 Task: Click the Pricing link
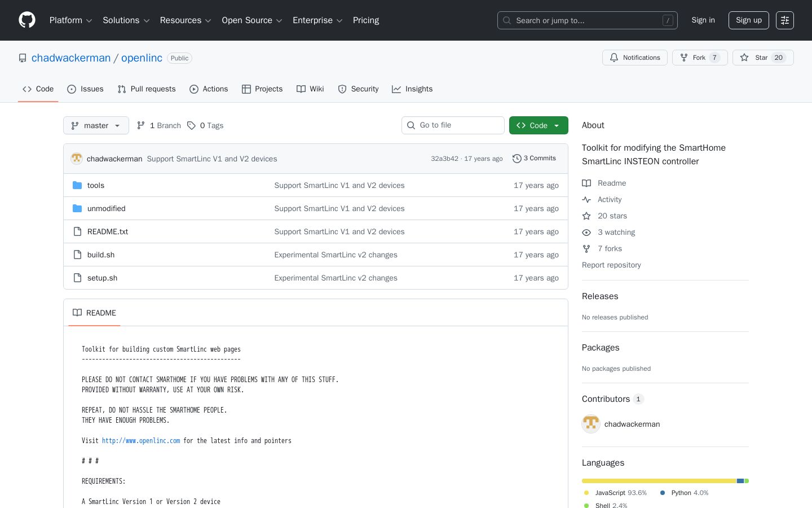[x=366, y=20]
